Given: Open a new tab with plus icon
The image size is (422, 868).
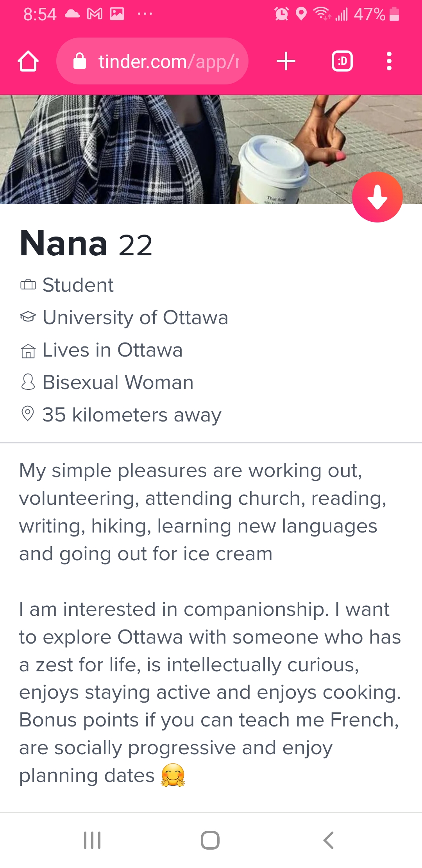Looking at the screenshot, I should [x=286, y=61].
